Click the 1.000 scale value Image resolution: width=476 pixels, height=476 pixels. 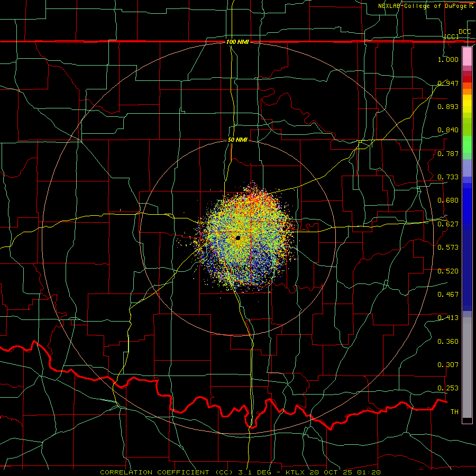[448, 59]
